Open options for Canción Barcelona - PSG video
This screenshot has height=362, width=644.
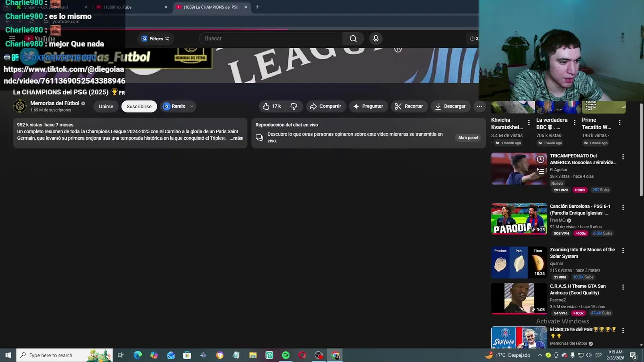[623, 207]
